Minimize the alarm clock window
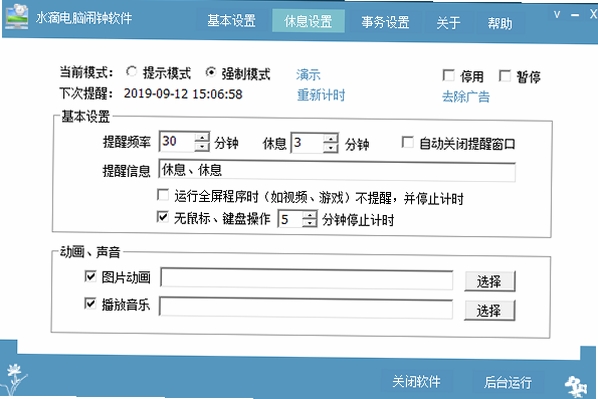 pyautogui.click(x=575, y=15)
